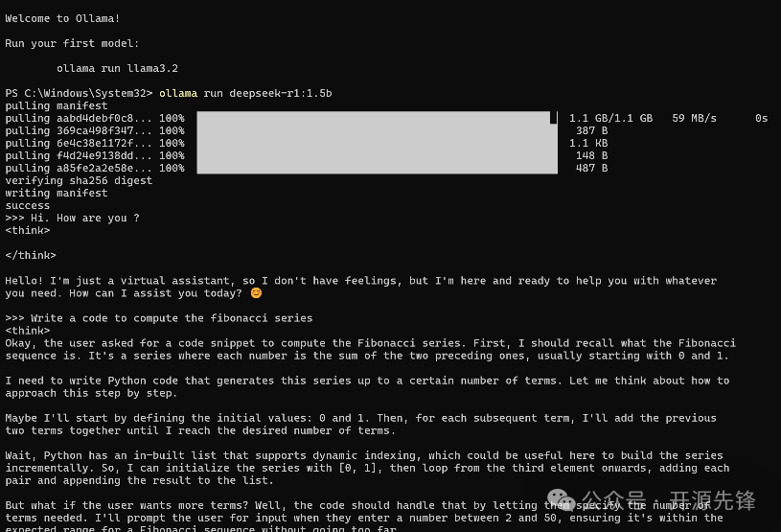This screenshot has width=781, height=532.
Task: Click the line starting 'But what if the user wants'
Action: tap(357, 505)
